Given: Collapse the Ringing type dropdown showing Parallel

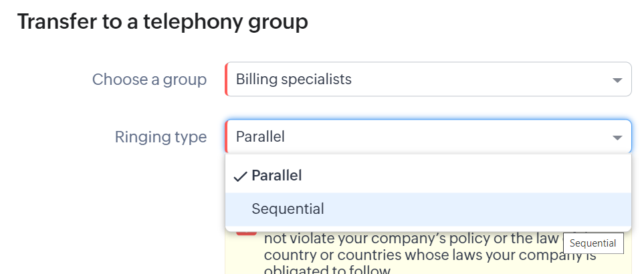Looking at the screenshot, I should (428, 137).
